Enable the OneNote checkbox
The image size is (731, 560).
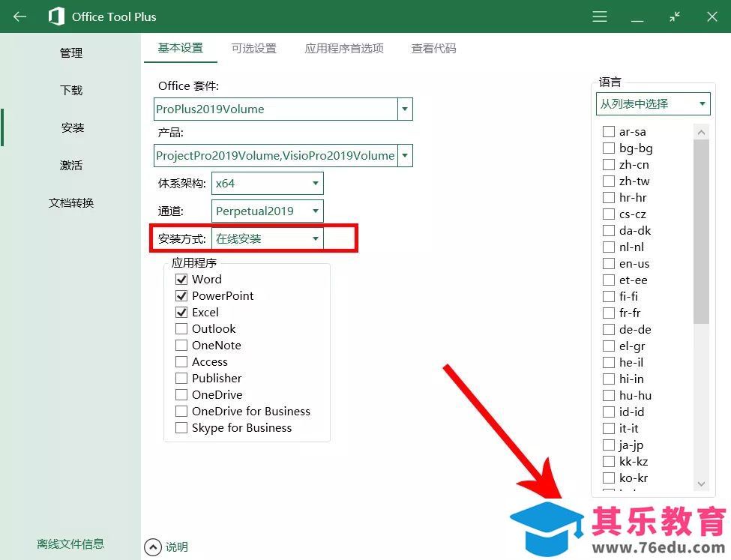point(181,345)
